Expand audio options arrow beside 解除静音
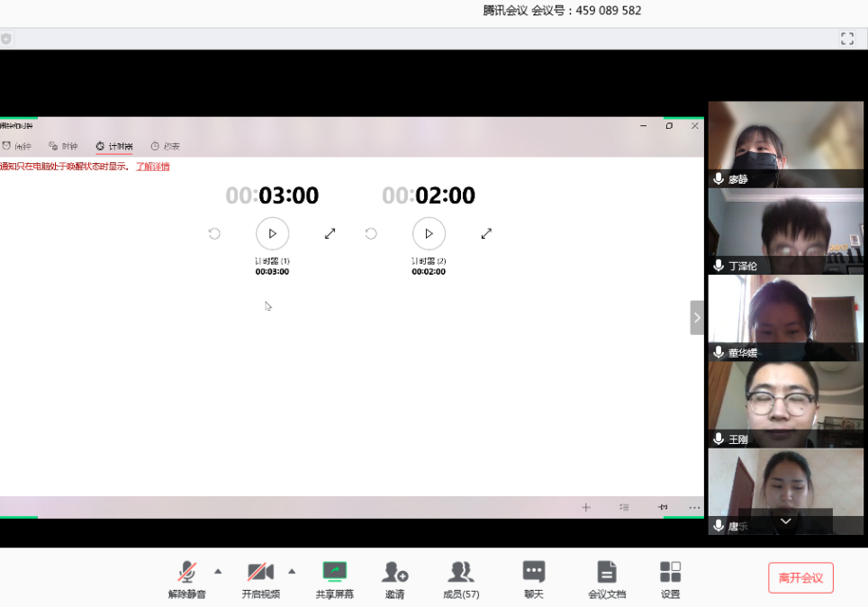Screen dimensions: 868x607 [217, 571]
